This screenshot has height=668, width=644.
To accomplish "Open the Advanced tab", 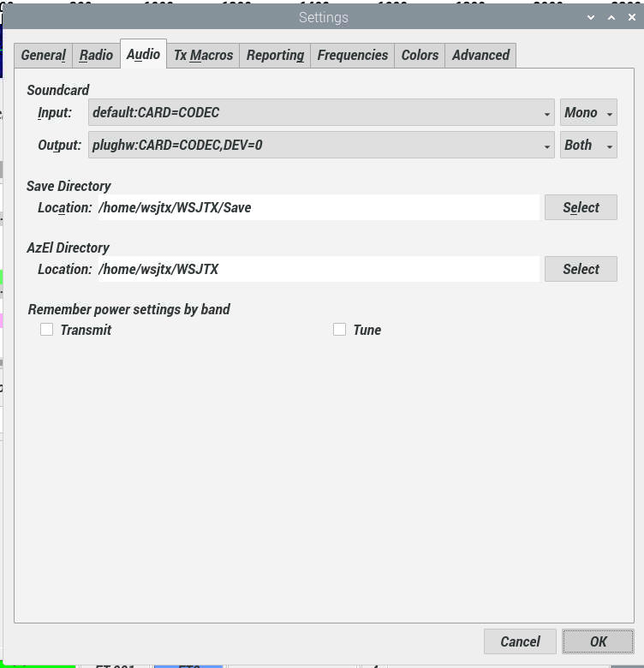I will [480, 55].
